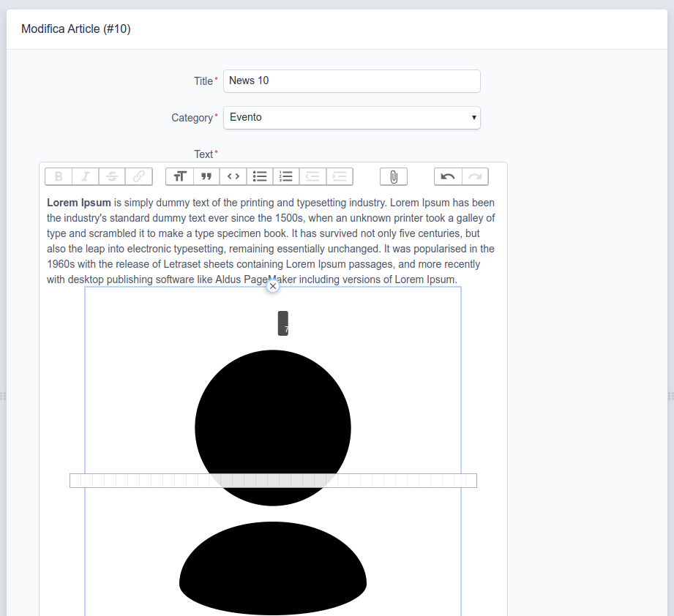674x616 pixels.
Task: Undo the last edit
Action: coord(448,176)
